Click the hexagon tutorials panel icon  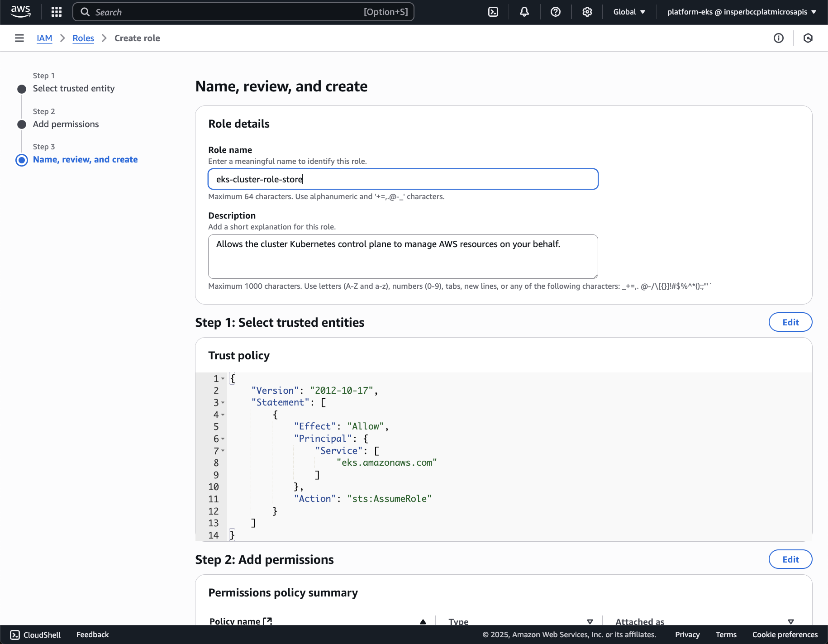pos(808,38)
